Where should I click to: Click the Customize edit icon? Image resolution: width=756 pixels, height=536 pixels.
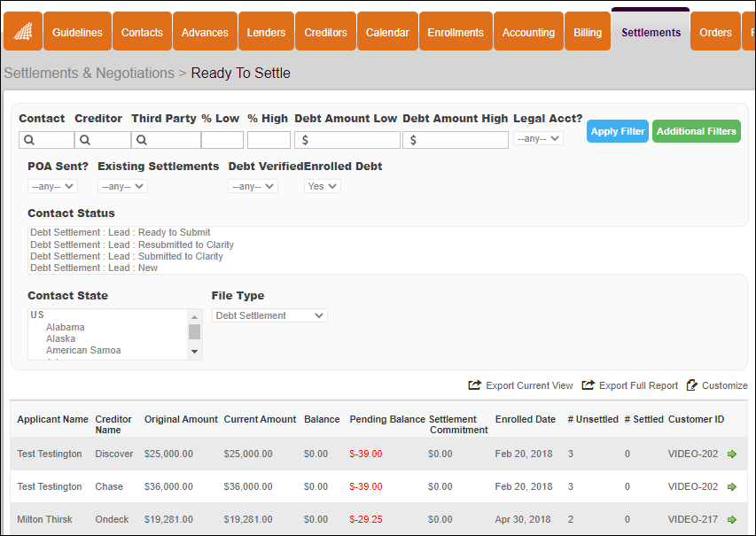click(692, 385)
